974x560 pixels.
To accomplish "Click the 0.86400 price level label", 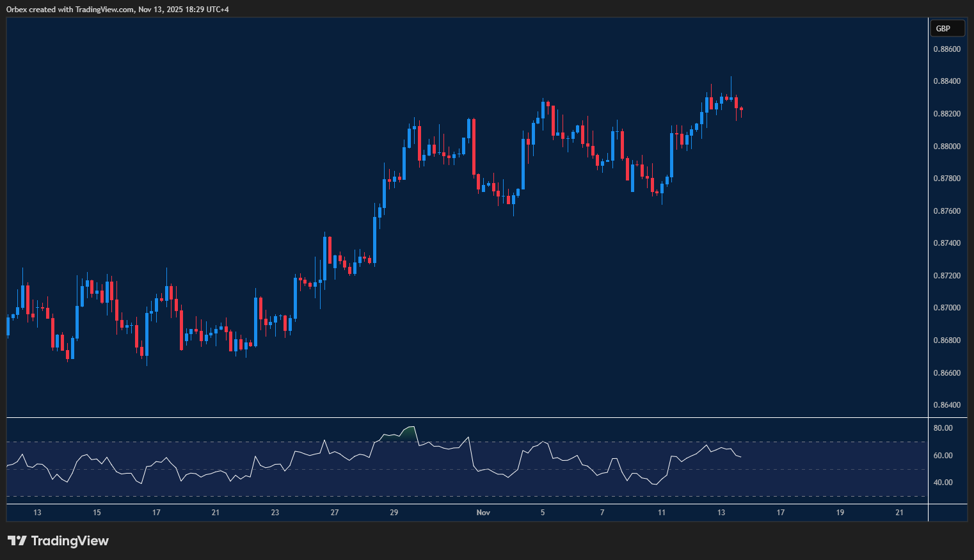I will click(946, 405).
